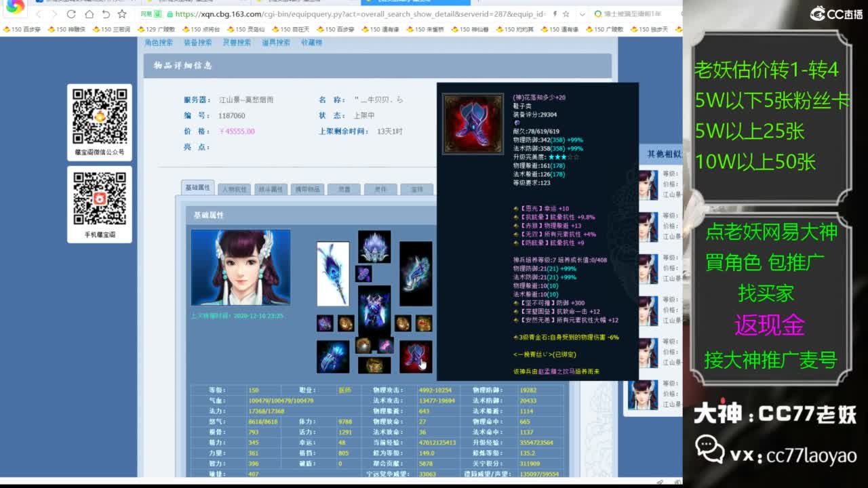Open the 150 灵路仙 bookmark
Viewport: 868px width, 488px height.
click(x=245, y=30)
